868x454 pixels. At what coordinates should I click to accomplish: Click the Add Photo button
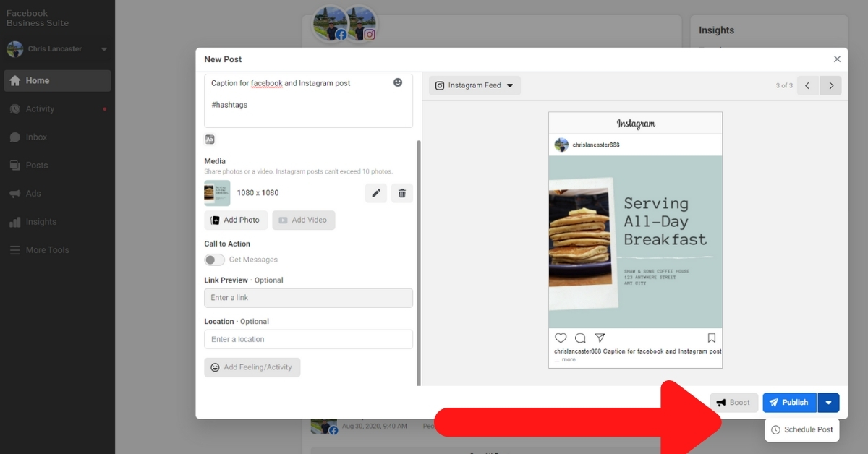point(236,220)
